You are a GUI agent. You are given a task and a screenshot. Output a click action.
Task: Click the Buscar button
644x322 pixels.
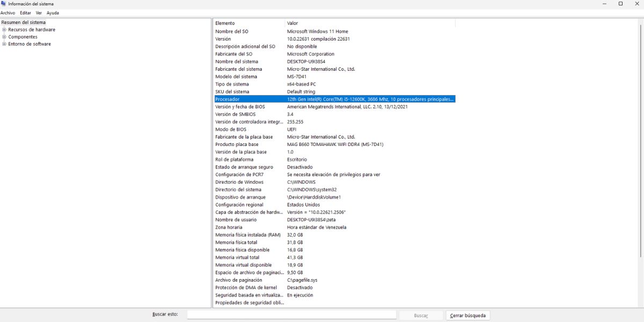pos(421,316)
